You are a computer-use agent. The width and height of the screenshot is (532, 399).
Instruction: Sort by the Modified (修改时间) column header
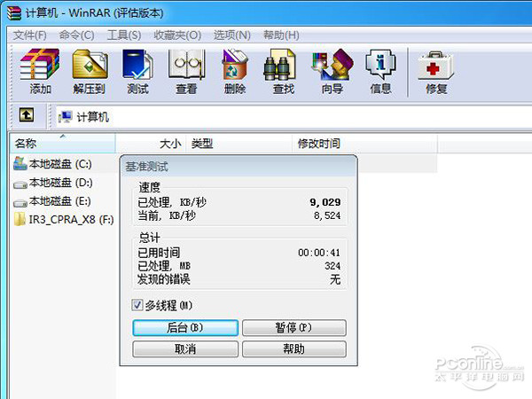pos(364,144)
